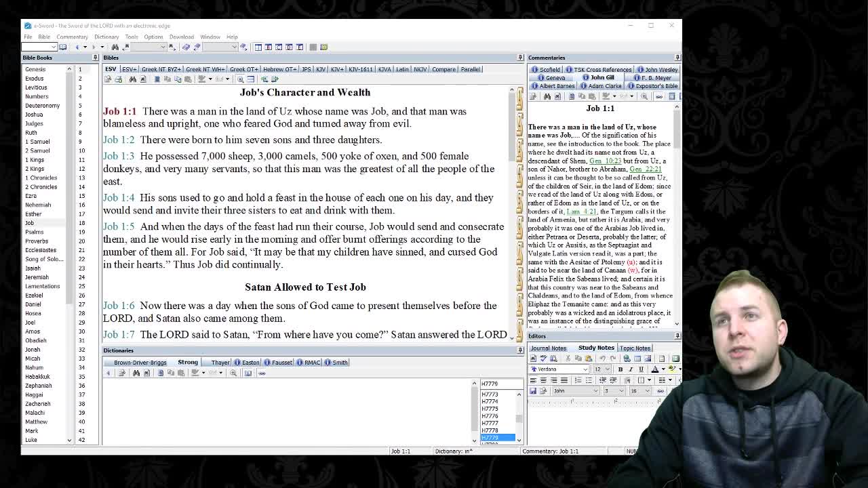The width and height of the screenshot is (868, 488).
Task: Select the Albert Barnes commentary tab
Action: [554, 86]
